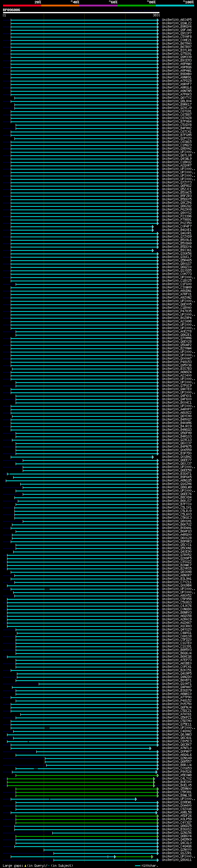This screenshot has height=868, width=197.
Task: Open the UniRef100_Q9SIP7 hit
Action: (177, 33)
